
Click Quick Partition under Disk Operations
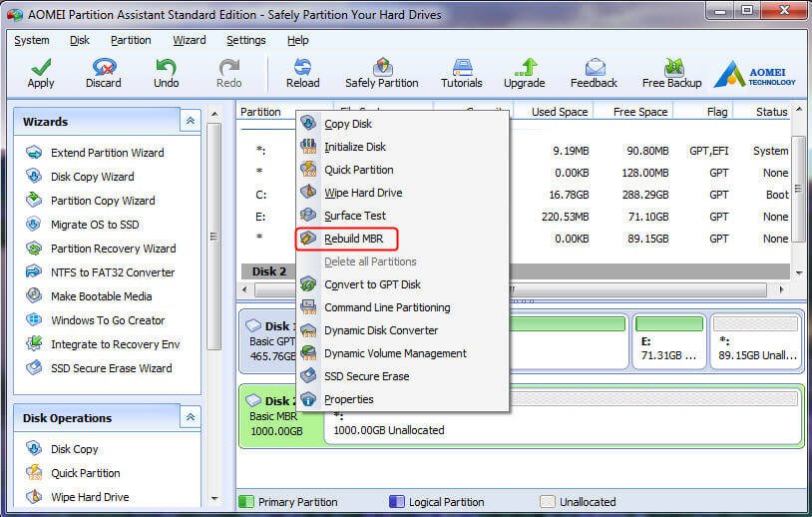tap(85, 473)
